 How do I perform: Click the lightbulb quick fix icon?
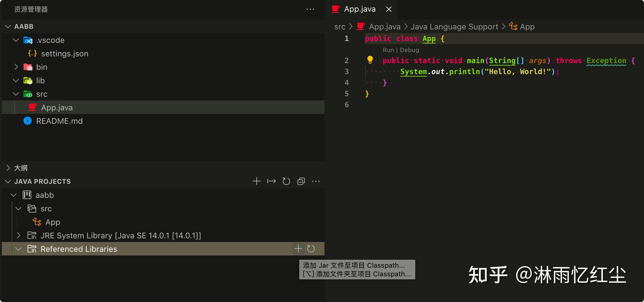370,60
